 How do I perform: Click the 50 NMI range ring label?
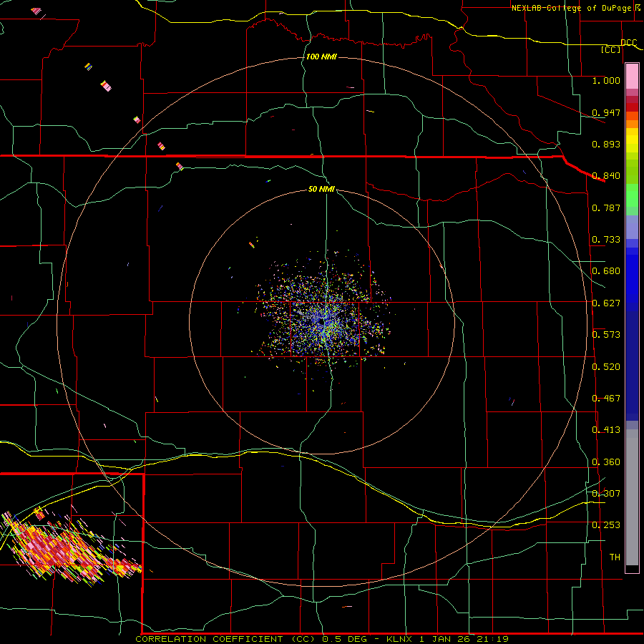pos(321,189)
